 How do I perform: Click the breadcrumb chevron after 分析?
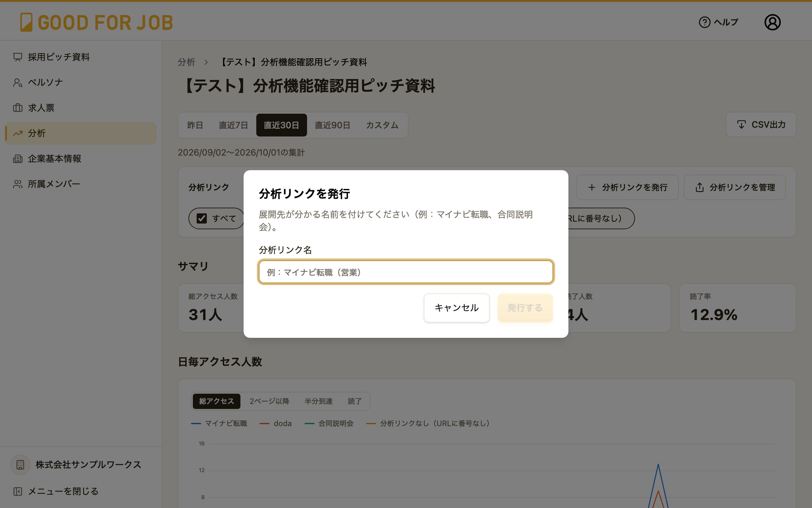click(206, 62)
